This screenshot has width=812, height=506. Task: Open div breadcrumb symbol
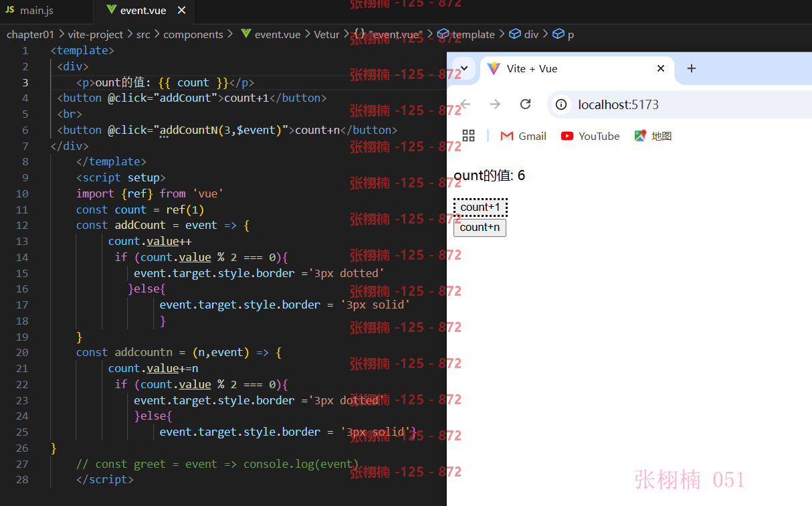tap(524, 34)
